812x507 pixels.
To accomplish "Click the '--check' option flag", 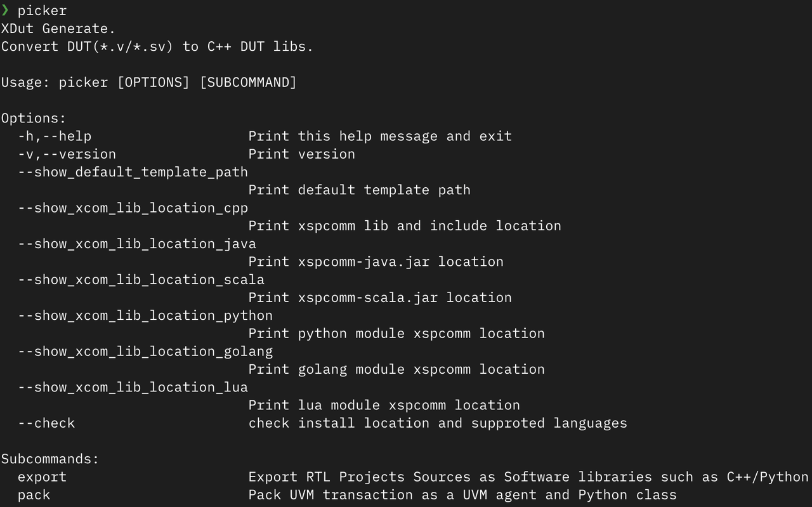I will (46, 423).
